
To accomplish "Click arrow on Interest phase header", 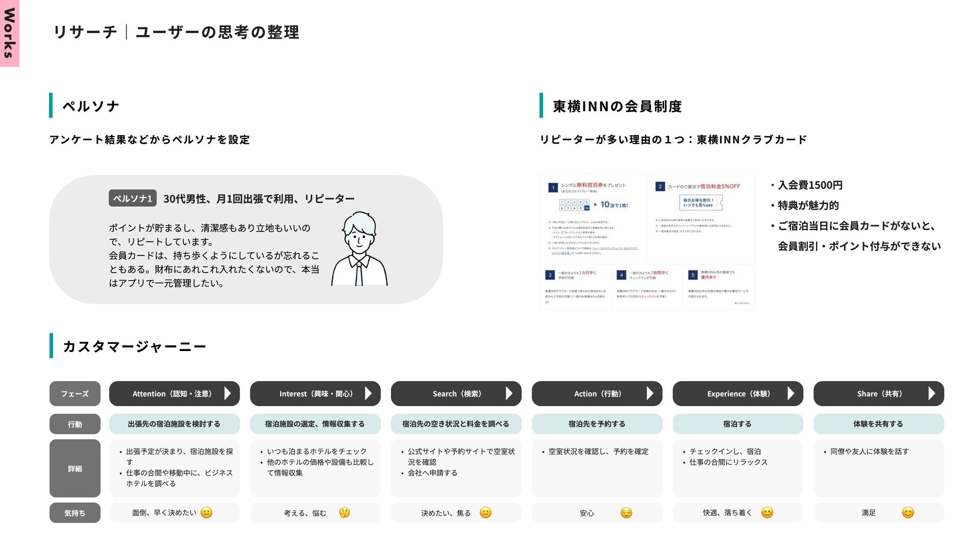I will (369, 393).
